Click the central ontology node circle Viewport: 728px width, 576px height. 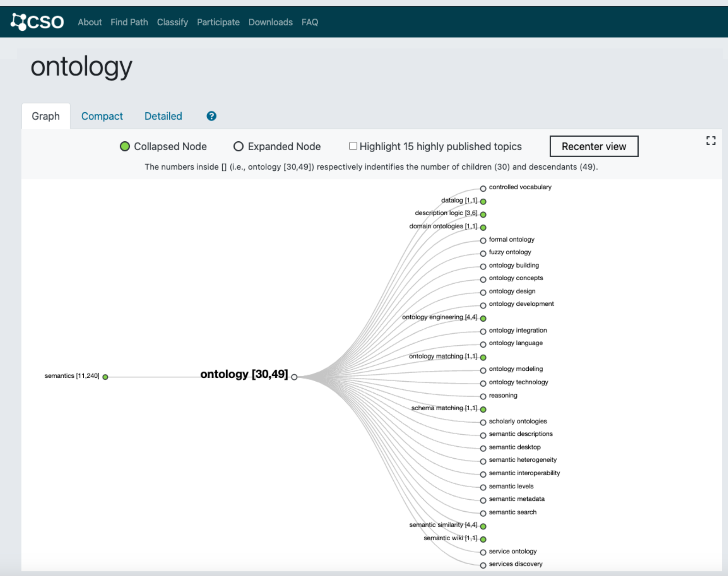coord(294,377)
